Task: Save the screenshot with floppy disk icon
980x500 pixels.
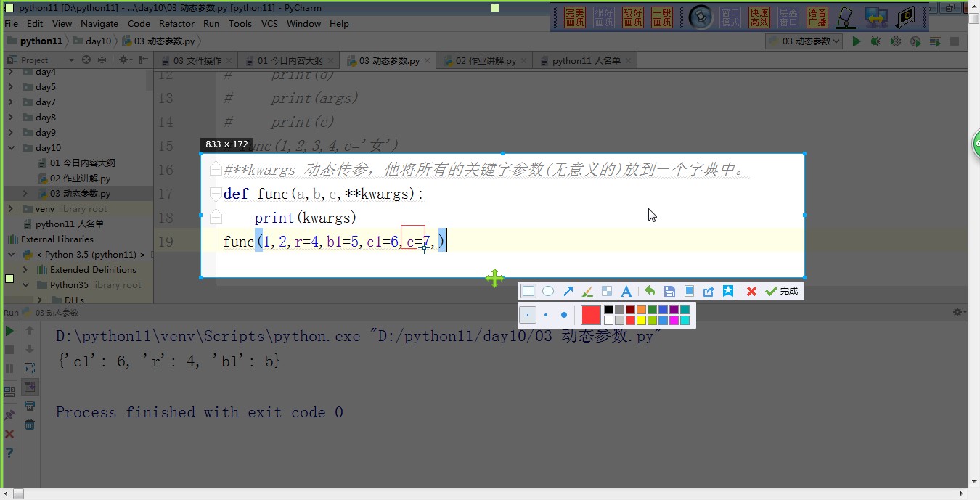Action: pyautogui.click(x=669, y=291)
